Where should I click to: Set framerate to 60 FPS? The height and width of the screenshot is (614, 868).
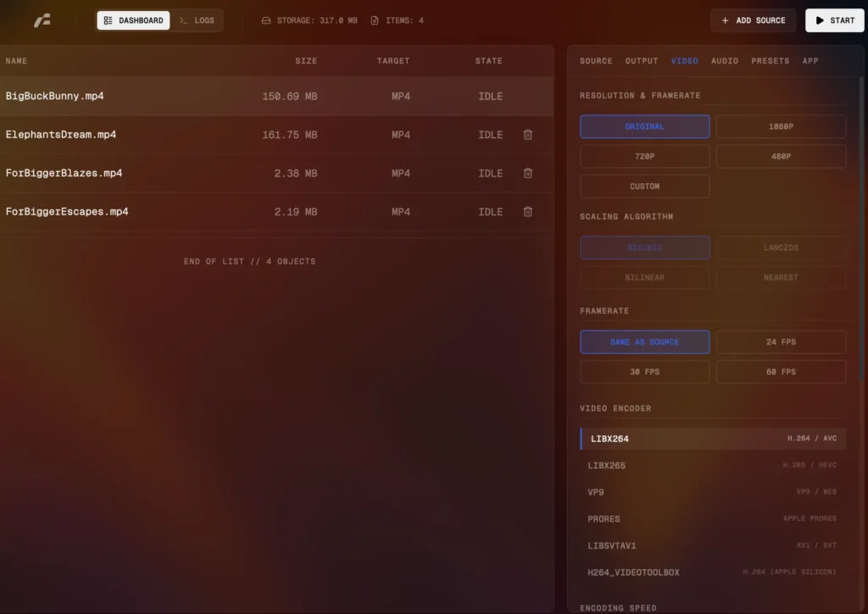781,371
